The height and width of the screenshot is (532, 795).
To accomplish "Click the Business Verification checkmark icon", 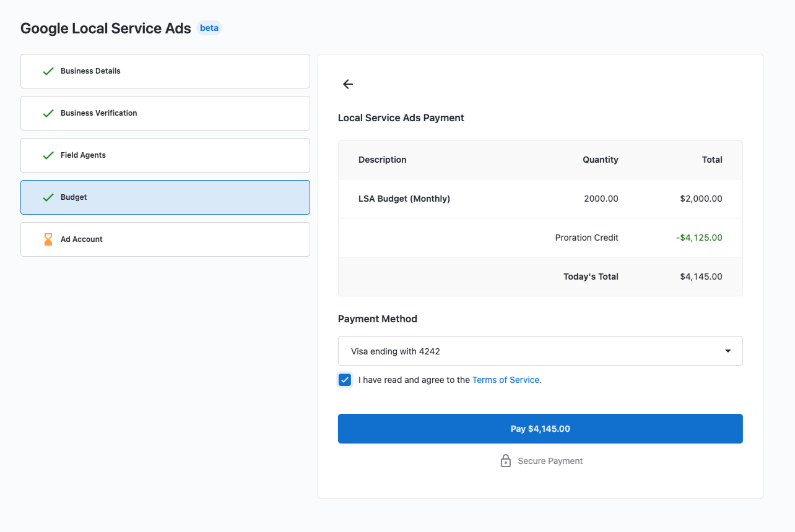I will coord(48,113).
